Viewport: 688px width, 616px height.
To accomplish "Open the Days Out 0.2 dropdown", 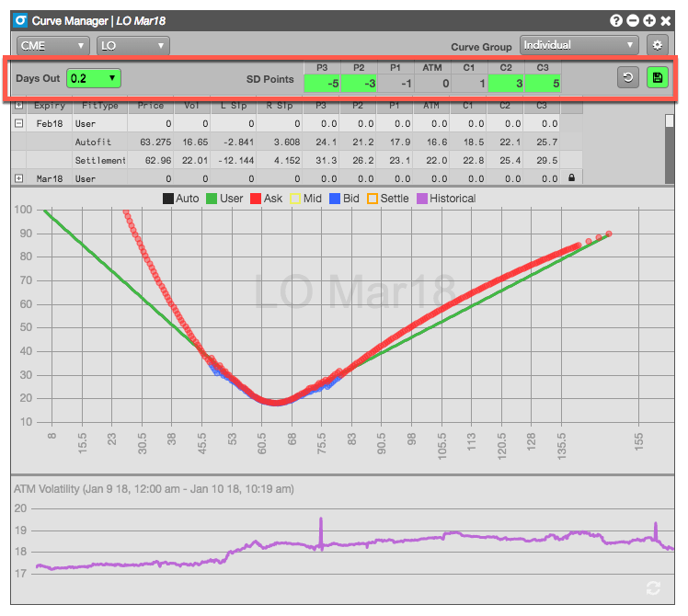I will coord(94,78).
